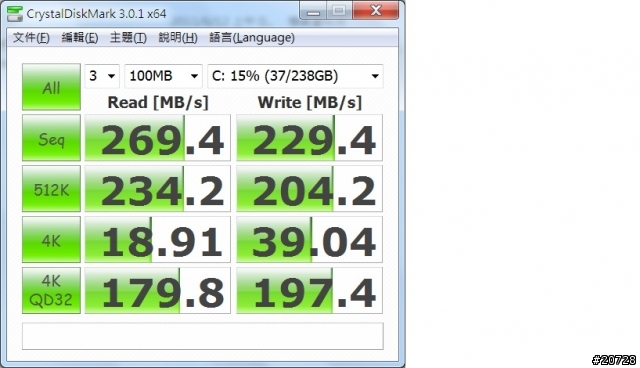This screenshot has height=368, width=640.
Task: Run all benchmarks with All button
Action: point(51,87)
